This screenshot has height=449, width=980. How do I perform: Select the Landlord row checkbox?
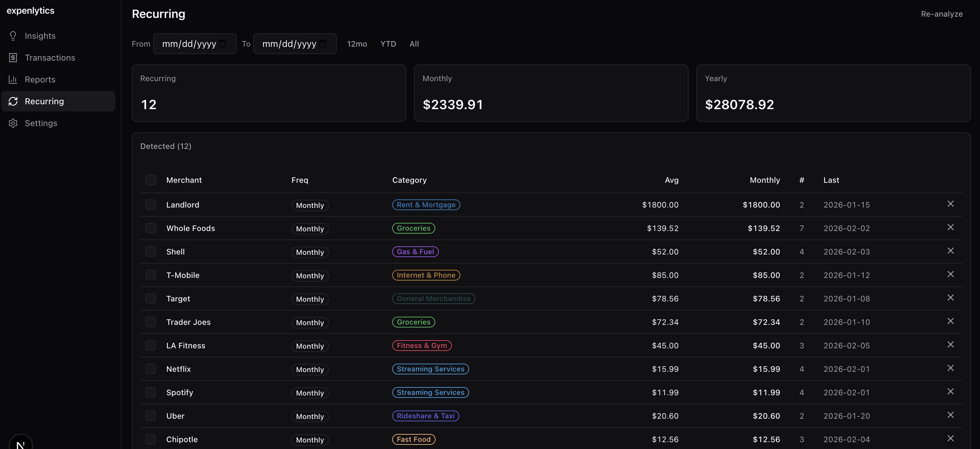click(151, 205)
